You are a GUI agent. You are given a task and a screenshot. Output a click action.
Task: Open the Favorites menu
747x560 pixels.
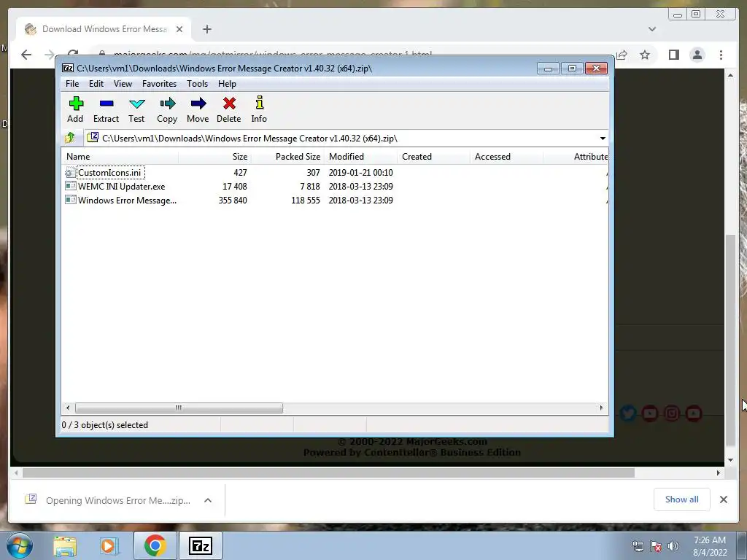point(159,84)
